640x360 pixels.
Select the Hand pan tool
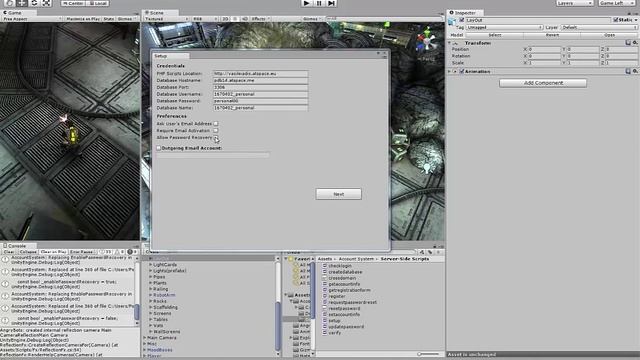click(x=9, y=3)
